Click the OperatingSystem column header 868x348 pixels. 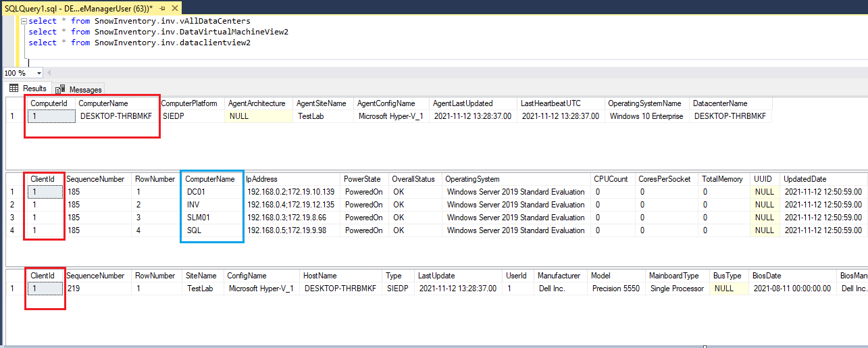(515, 179)
